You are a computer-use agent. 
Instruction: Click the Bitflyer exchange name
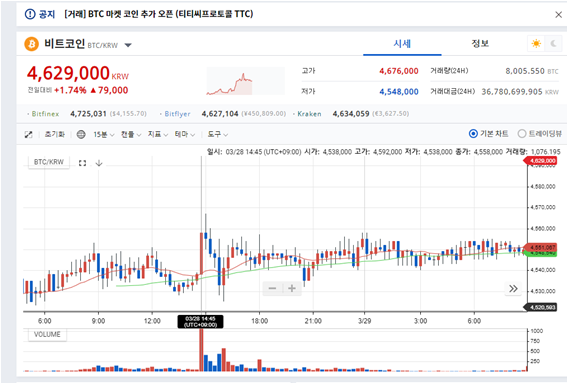[177, 114]
